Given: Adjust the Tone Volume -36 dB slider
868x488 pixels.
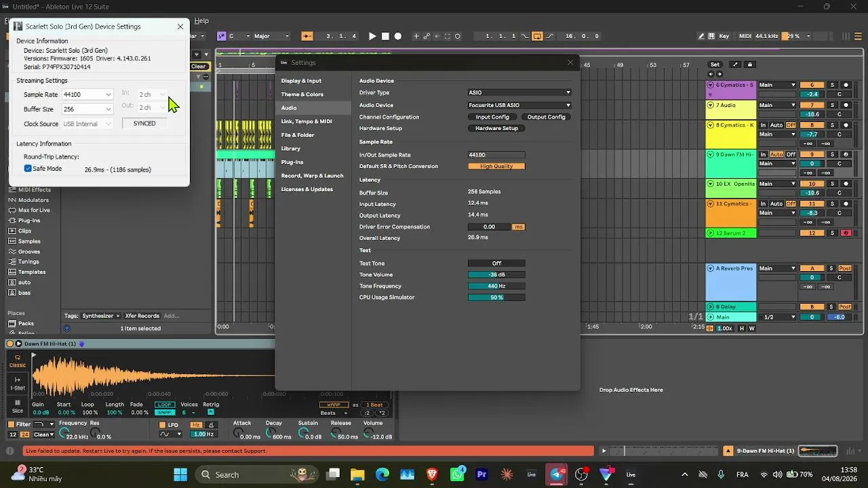Looking at the screenshot, I should click(x=496, y=274).
